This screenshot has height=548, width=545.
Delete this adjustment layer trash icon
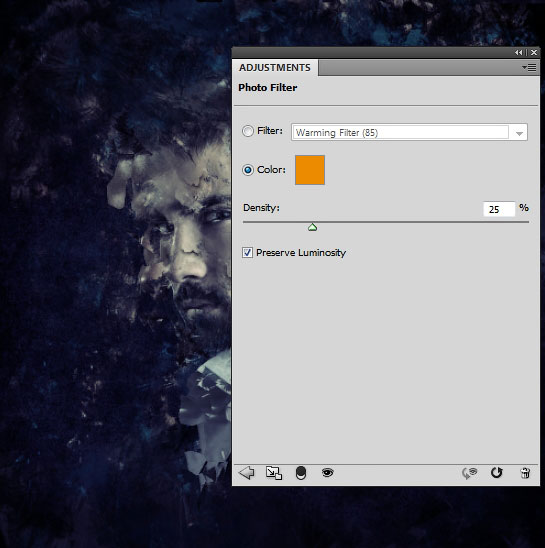coord(525,473)
